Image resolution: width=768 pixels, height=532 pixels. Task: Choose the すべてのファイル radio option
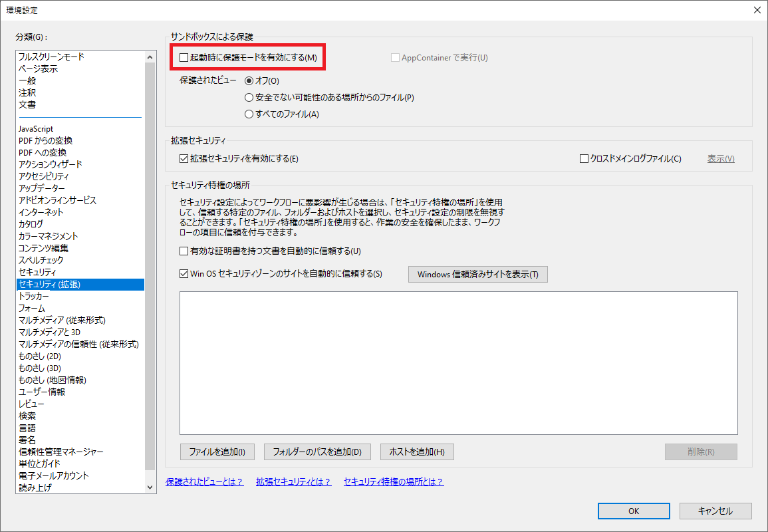(x=249, y=113)
